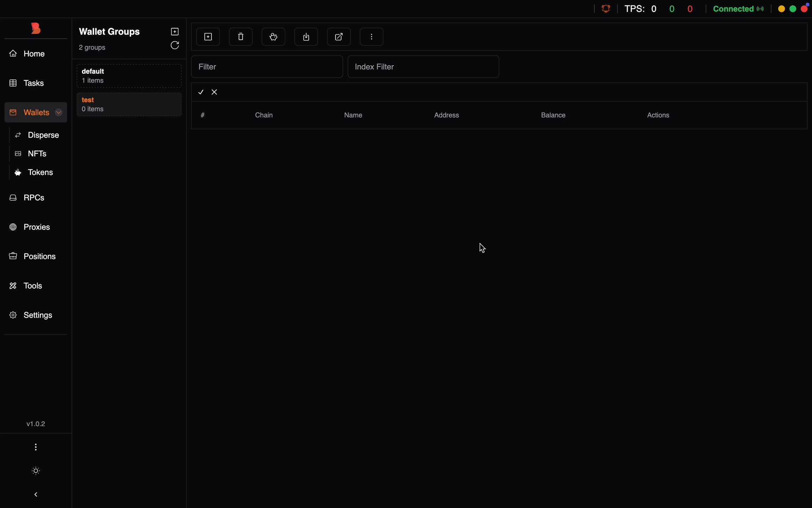812x508 pixels.
Task: Click the piggy bank toolbar icon
Action: 273,37
